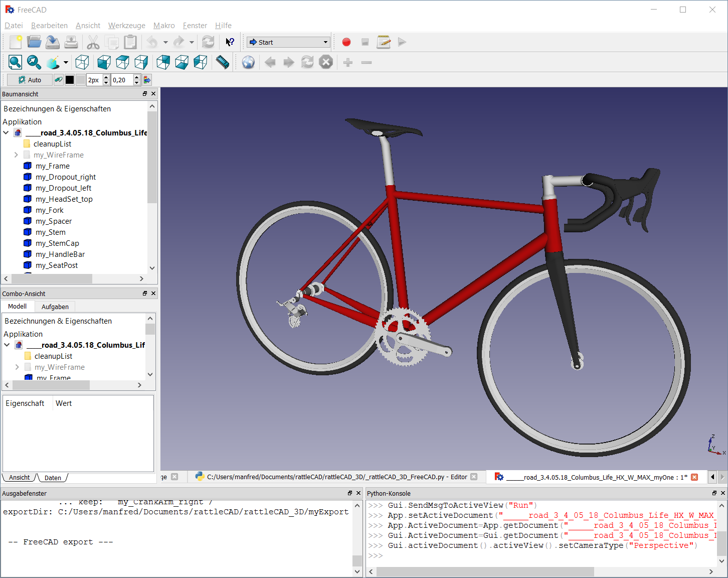Select my_SeatPost in the tree
728x578 pixels.
point(57,265)
